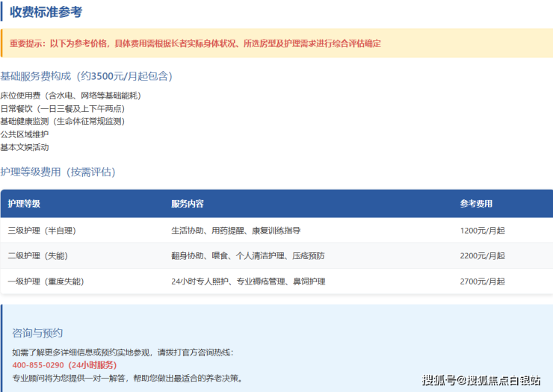Select the 一级护理（重度失能） row label
Viewport: 553px width, 392px height.
click(46, 281)
